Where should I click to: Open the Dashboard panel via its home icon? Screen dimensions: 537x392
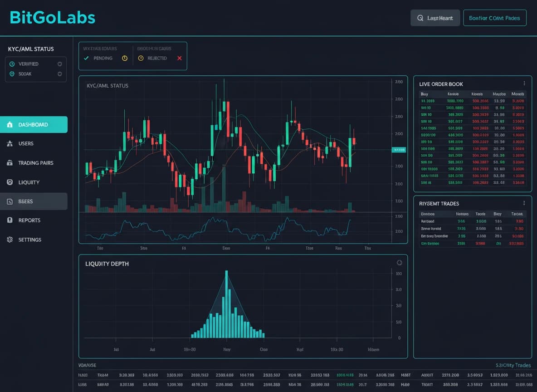[10, 124]
